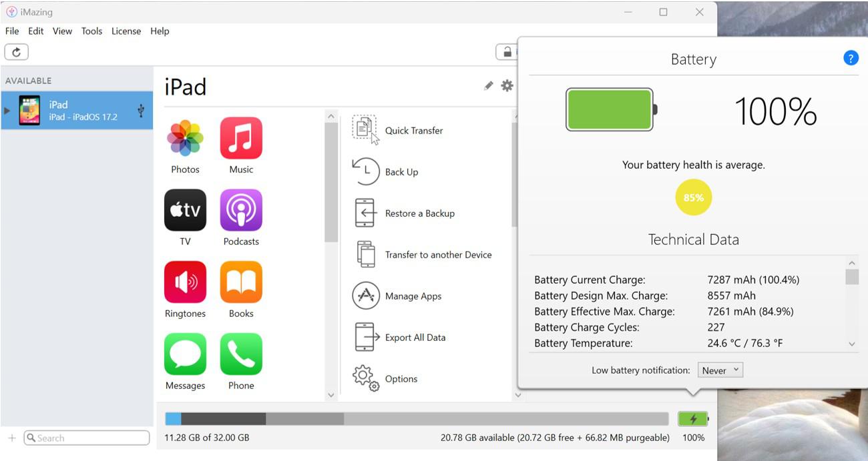Click the Transfer to another Device icon

tap(366, 254)
